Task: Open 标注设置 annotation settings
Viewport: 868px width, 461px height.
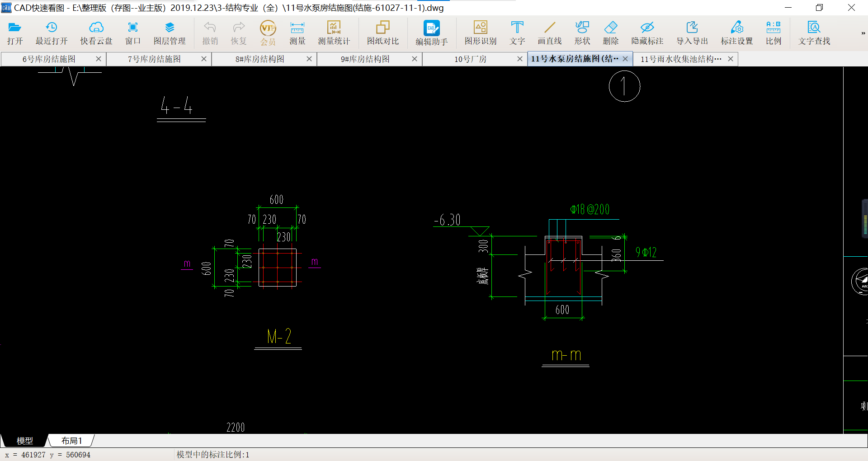Action: click(737, 33)
